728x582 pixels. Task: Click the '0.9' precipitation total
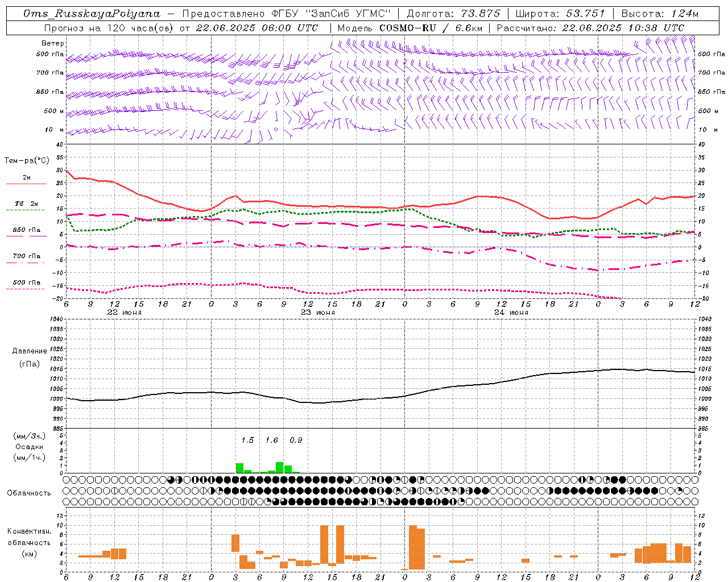(x=296, y=440)
